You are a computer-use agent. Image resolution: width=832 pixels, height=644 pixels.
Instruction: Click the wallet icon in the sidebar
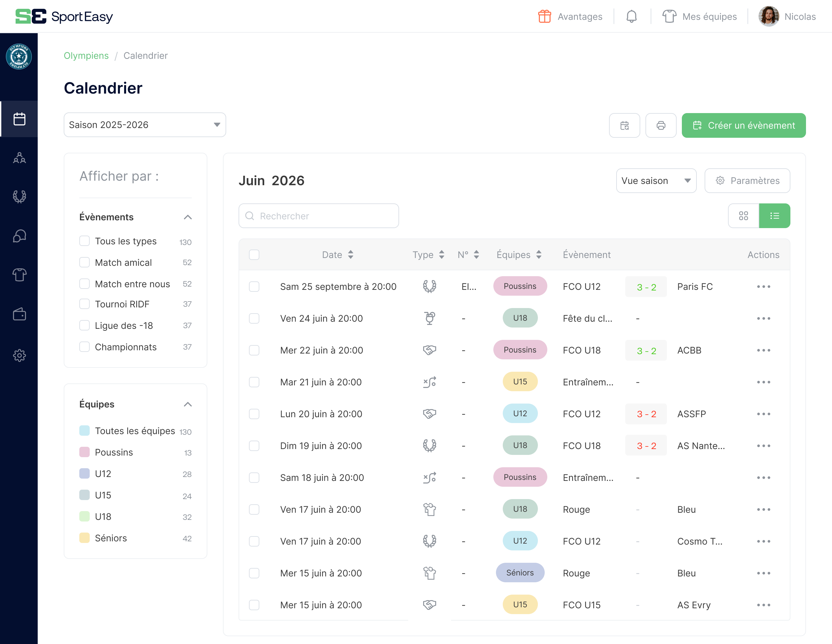tap(19, 315)
